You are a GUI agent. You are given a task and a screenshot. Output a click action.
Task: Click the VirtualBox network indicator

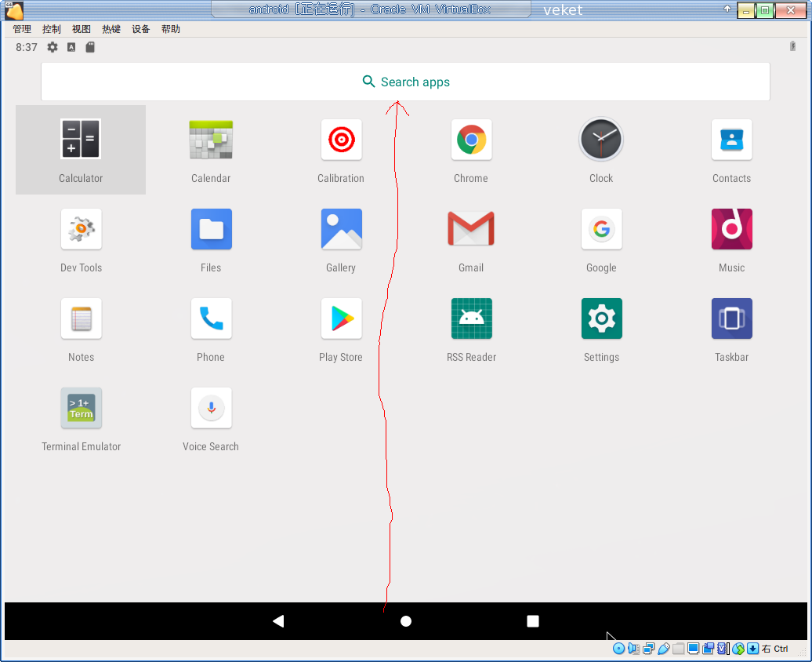[648, 649]
